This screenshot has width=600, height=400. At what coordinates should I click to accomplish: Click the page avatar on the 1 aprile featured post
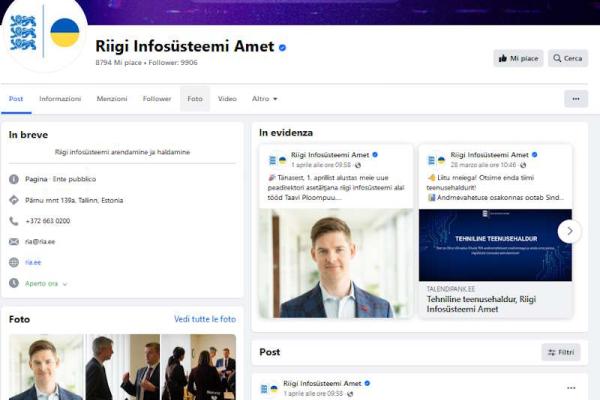pyautogui.click(x=277, y=160)
